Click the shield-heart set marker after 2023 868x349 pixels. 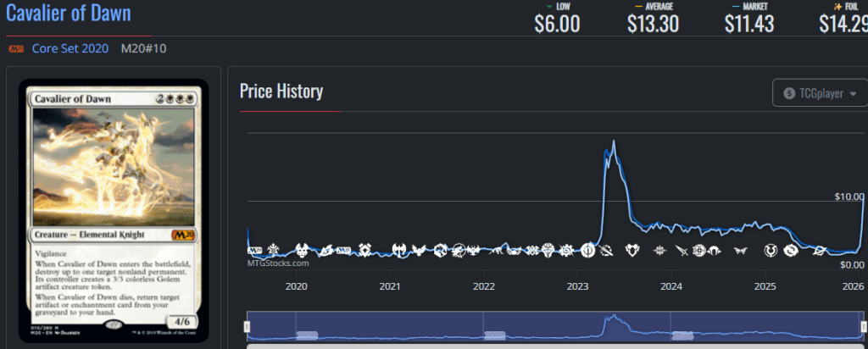(632, 251)
